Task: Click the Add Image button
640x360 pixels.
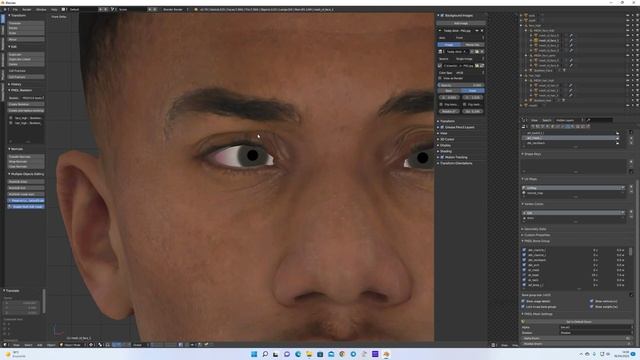Action: [x=461, y=23]
